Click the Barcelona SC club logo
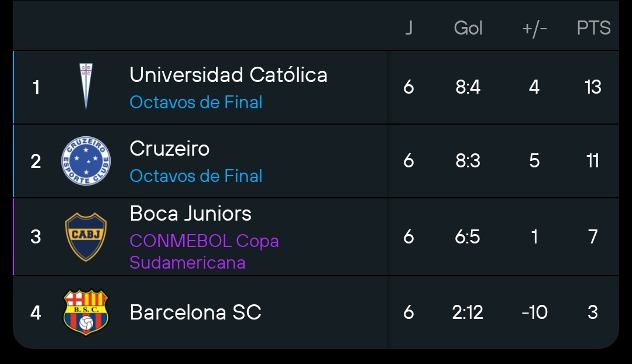 [x=86, y=312]
